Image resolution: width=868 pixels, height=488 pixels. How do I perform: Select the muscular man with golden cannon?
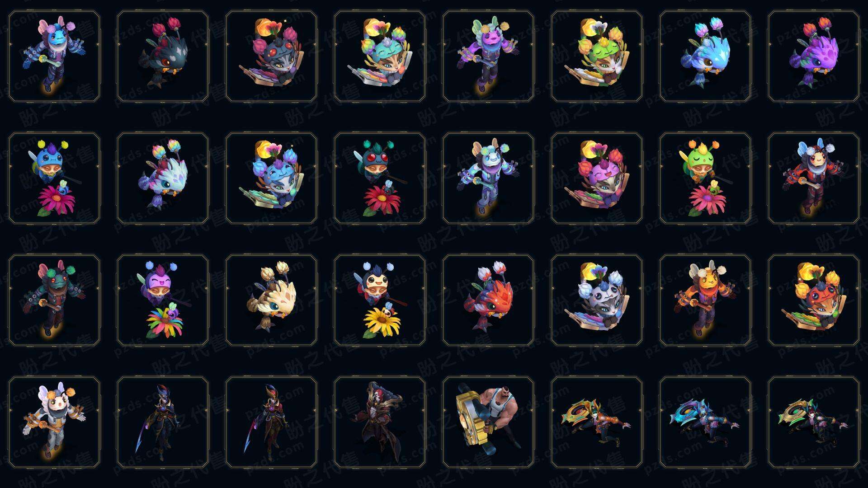pyautogui.click(x=488, y=422)
